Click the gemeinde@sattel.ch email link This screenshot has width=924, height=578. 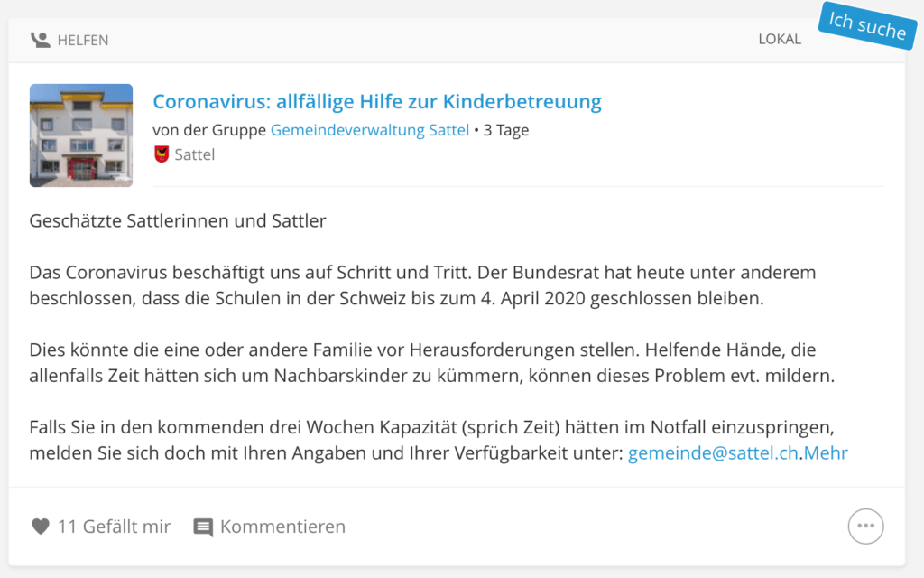[x=713, y=453]
